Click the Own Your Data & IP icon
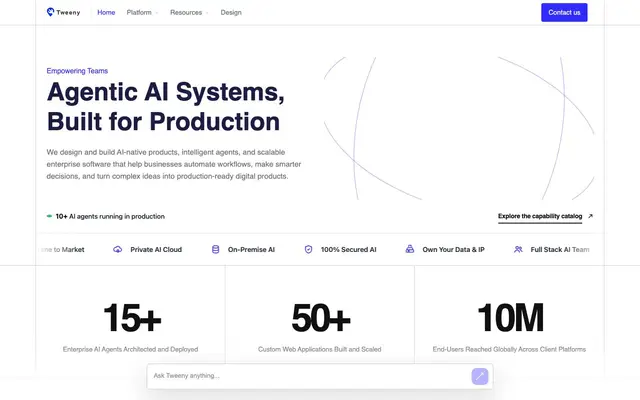The height and width of the screenshot is (400, 640). coord(409,249)
